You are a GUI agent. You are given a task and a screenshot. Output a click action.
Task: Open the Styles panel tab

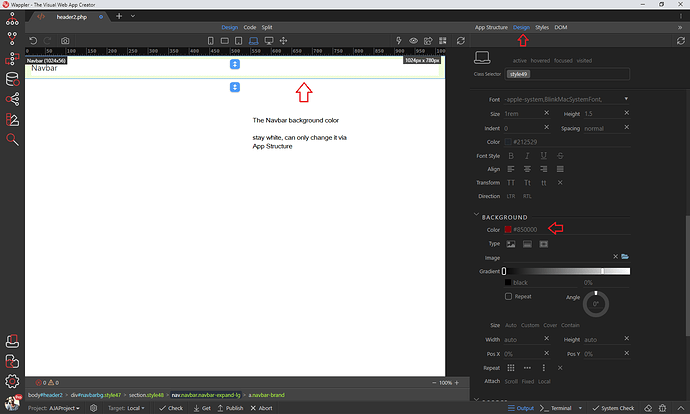(x=542, y=27)
